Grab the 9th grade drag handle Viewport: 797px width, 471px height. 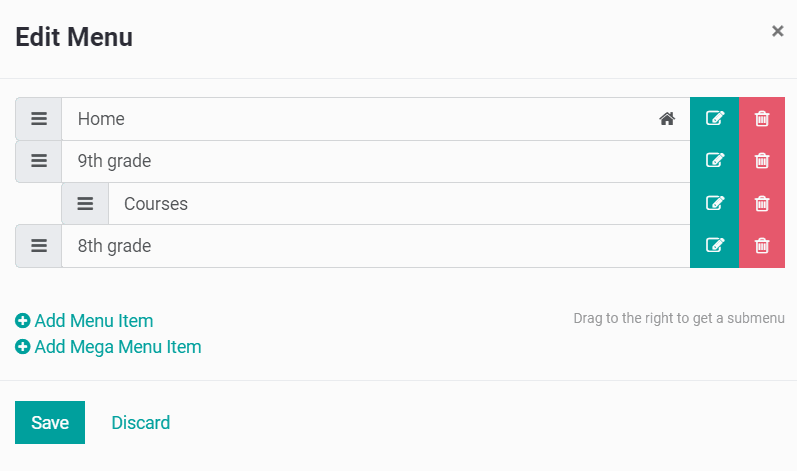pyautogui.click(x=39, y=161)
